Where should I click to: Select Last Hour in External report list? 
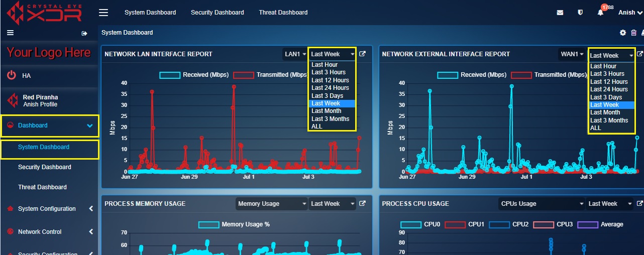click(611, 66)
